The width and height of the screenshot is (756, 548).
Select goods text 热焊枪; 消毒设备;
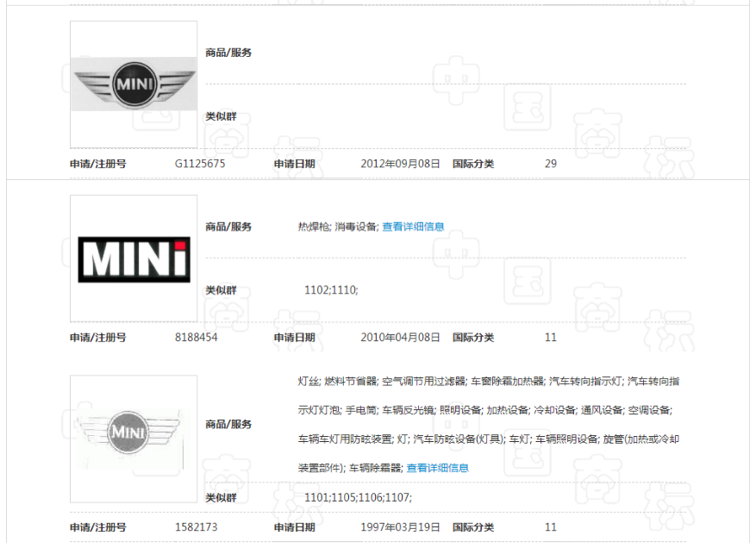point(339,227)
